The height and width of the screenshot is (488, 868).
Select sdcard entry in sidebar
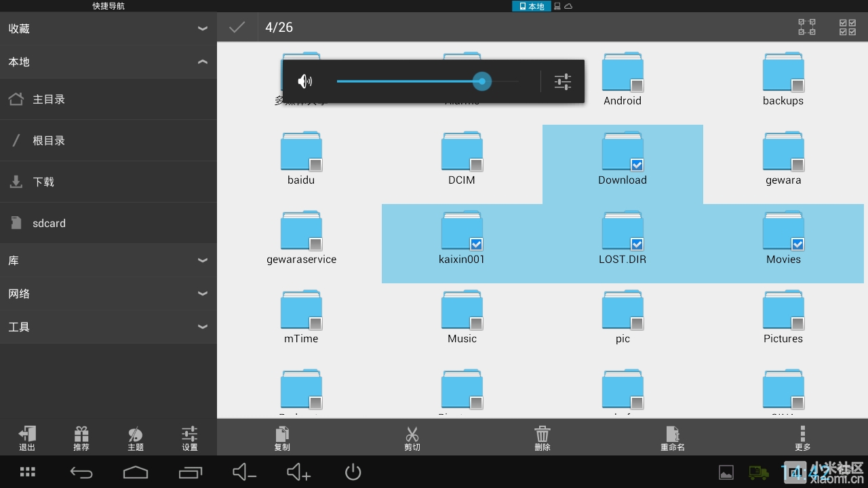pos(49,223)
